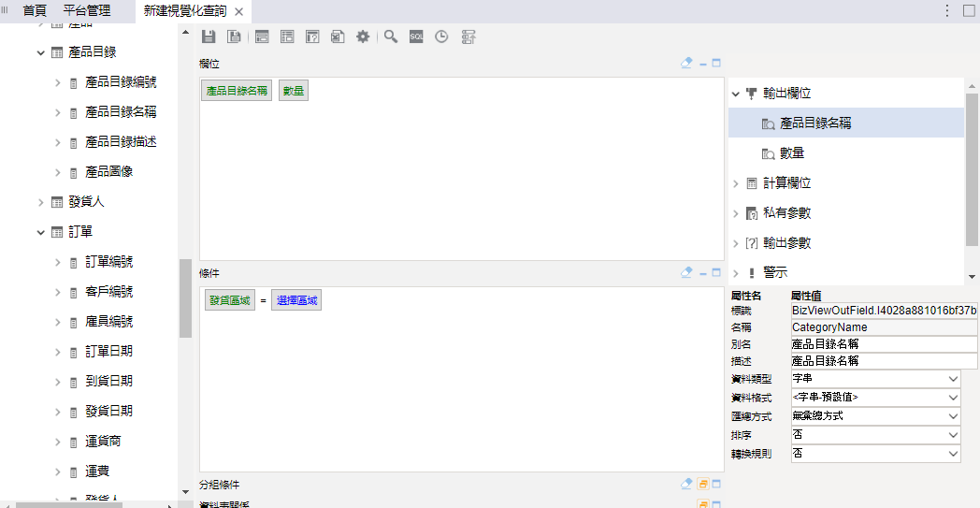This screenshot has width=980, height=508.
Task: Click the 別名 input field
Action: point(883,344)
